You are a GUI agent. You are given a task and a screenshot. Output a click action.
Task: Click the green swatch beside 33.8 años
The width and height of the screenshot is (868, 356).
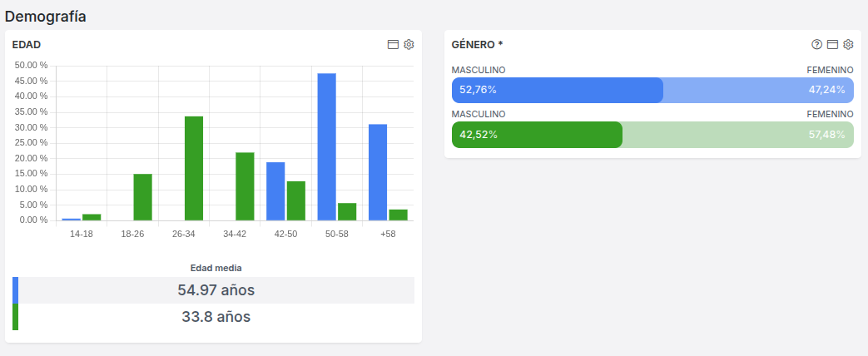(x=15, y=317)
